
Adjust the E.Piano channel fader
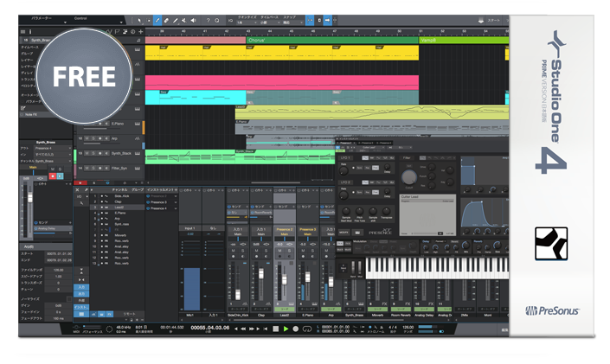[308, 277]
